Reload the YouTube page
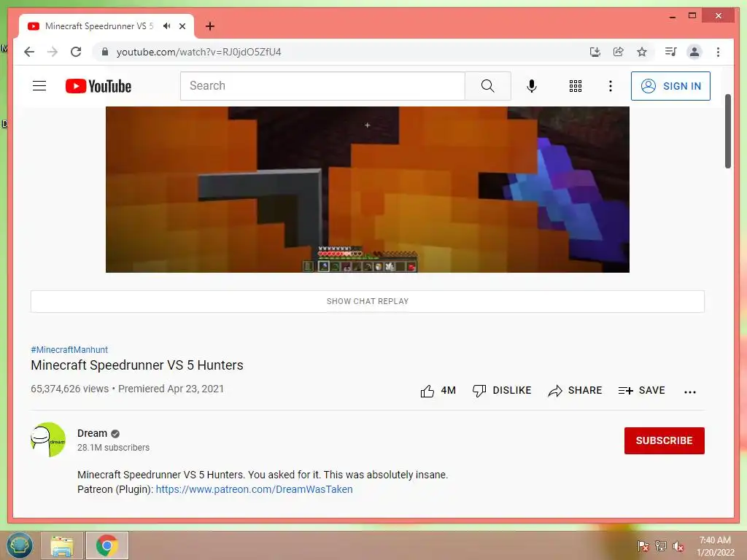 (x=76, y=52)
